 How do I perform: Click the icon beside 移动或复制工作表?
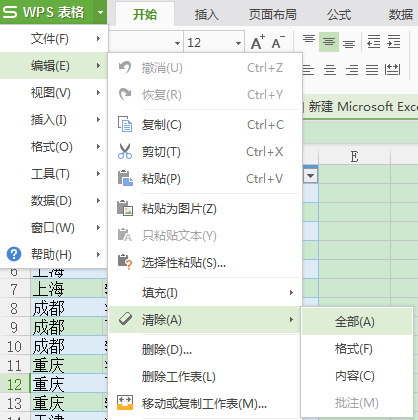[x=125, y=403]
